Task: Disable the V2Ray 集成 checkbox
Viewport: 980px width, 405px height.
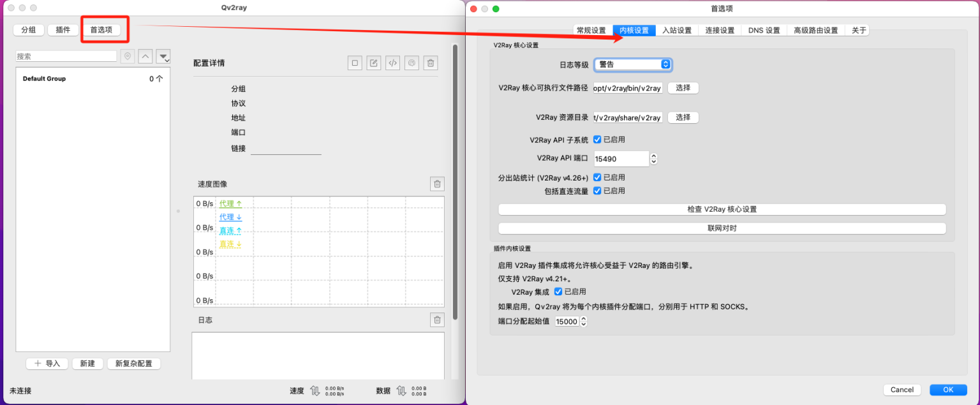Action: 558,291
